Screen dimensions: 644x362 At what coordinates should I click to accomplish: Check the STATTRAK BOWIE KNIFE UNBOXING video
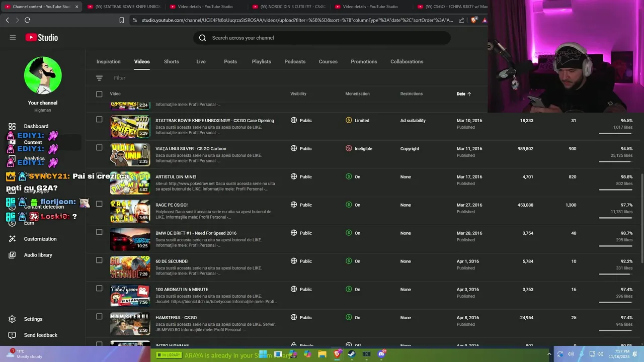[99, 120]
